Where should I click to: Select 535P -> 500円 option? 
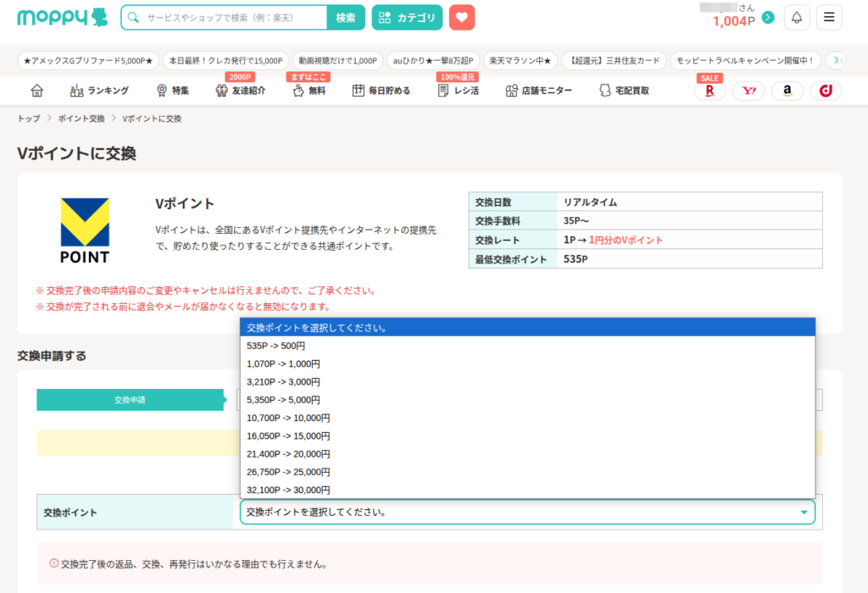(x=276, y=346)
